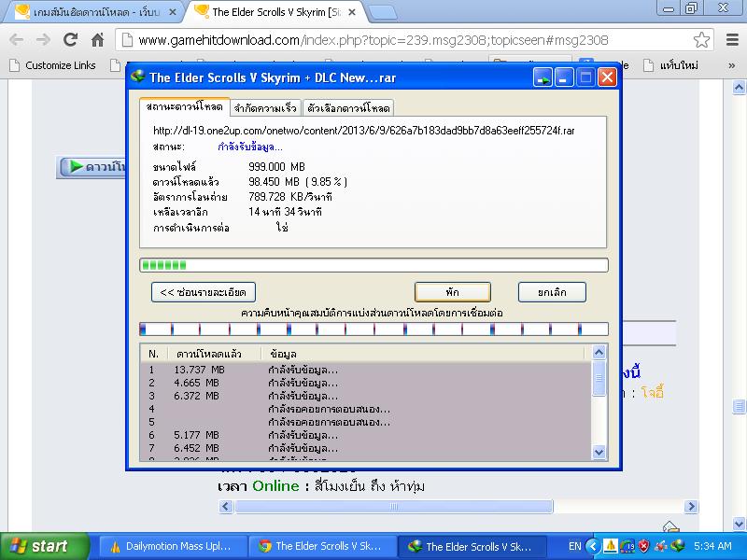Click the 999.000 MB file size value

pos(276,167)
